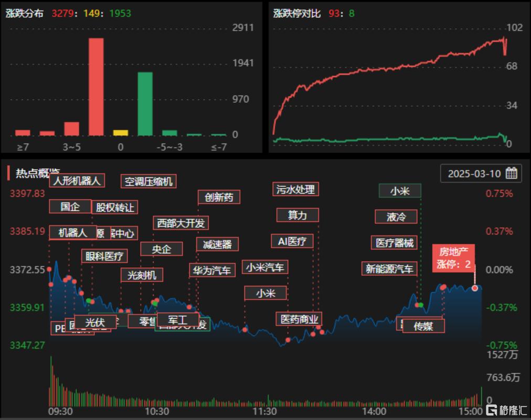Screen dimensions: 531x420
Task: Click the 小米汽车 concept tag
Action: pyautogui.click(x=265, y=267)
